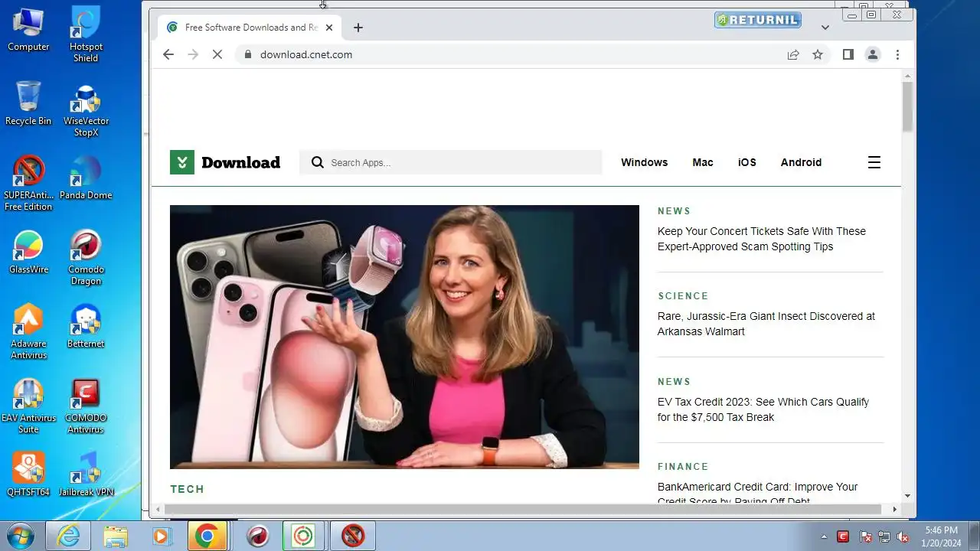This screenshot has height=551, width=980.
Task: Stop loading the page
Action: point(217,54)
